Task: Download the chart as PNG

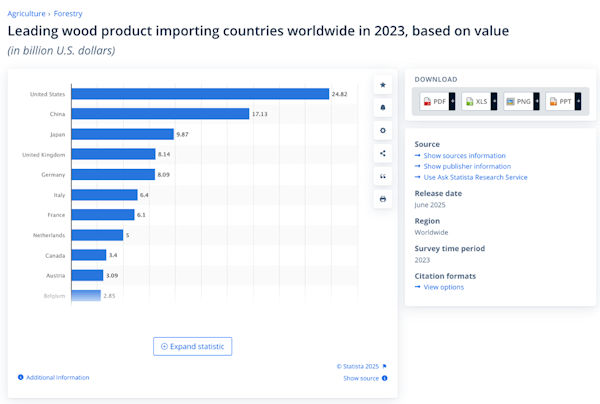Action: [x=519, y=102]
